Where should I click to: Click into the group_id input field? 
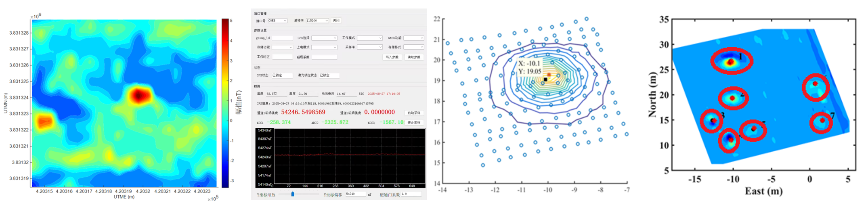pos(282,38)
